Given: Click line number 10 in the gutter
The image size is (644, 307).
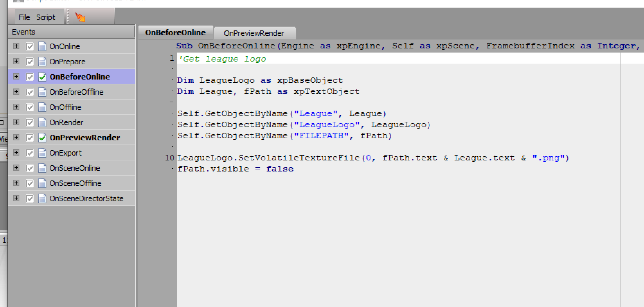Looking at the screenshot, I should [x=170, y=158].
